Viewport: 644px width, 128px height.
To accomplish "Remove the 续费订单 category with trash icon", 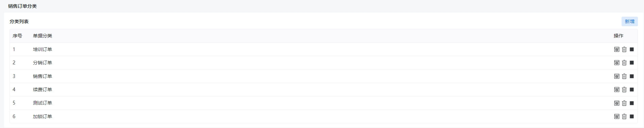I will click(624, 90).
